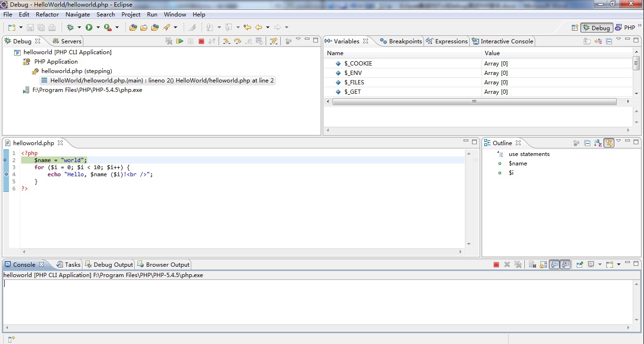Click the Console's red Terminate icon
Screen dimensions: 644x344
(x=496, y=265)
